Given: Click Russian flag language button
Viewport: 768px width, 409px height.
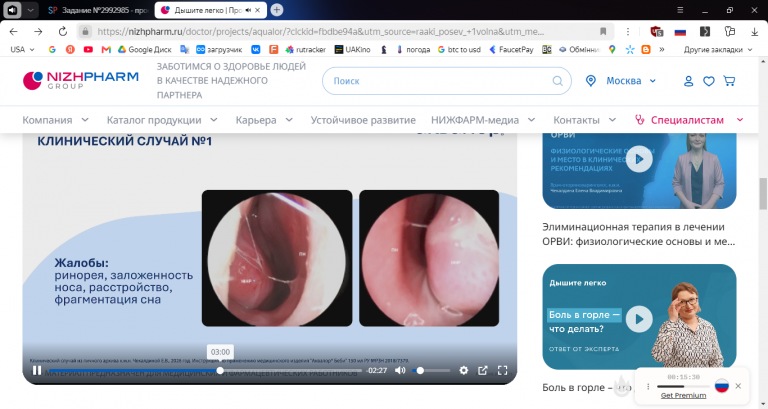Looking at the screenshot, I should [721, 386].
